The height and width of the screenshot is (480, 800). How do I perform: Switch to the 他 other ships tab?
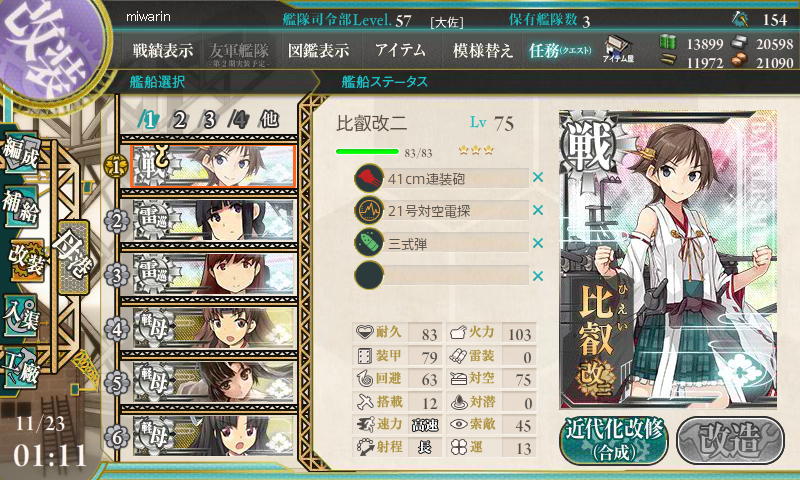click(269, 119)
